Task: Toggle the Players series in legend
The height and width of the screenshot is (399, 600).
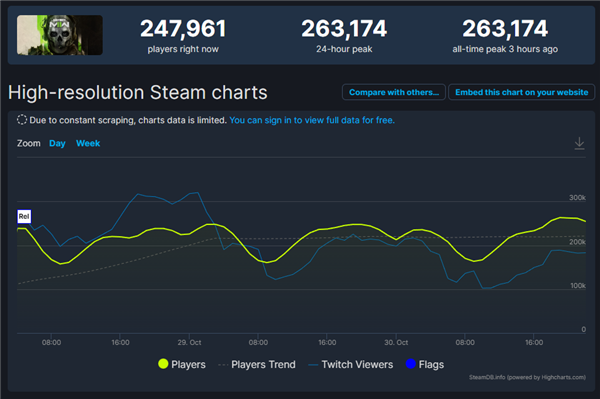Action: 182,364
